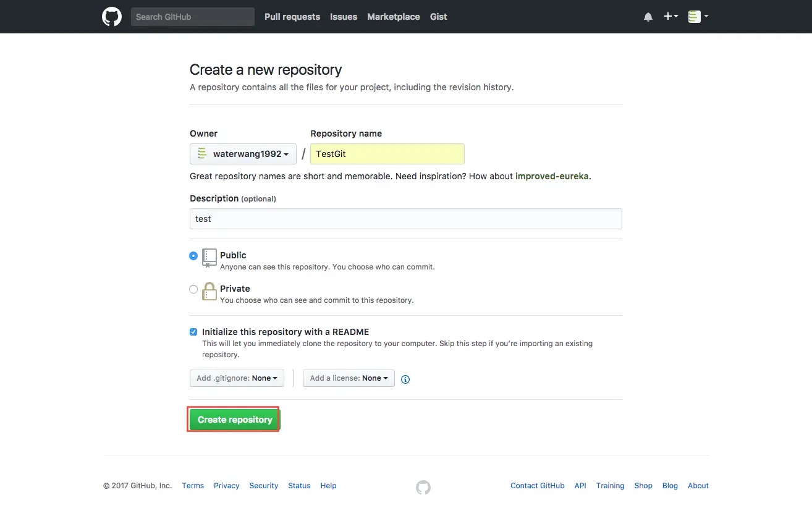Click the Public option label text
812x521 pixels.
click(233, 255)
